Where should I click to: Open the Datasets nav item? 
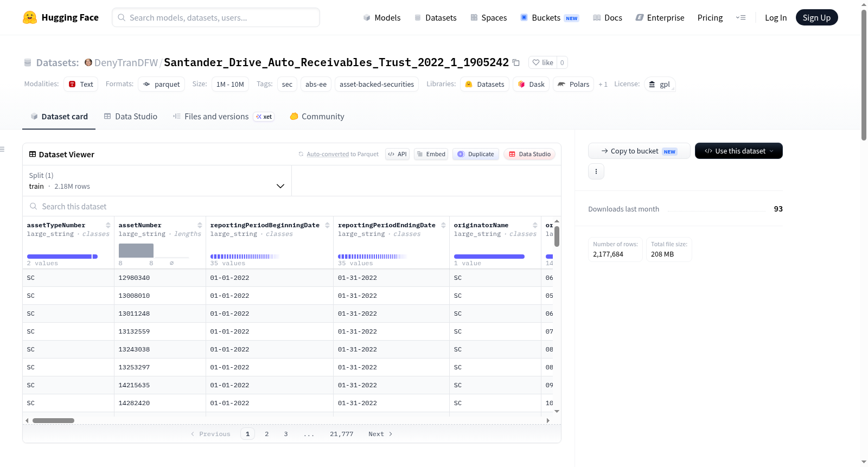click(x=436, y=18)
